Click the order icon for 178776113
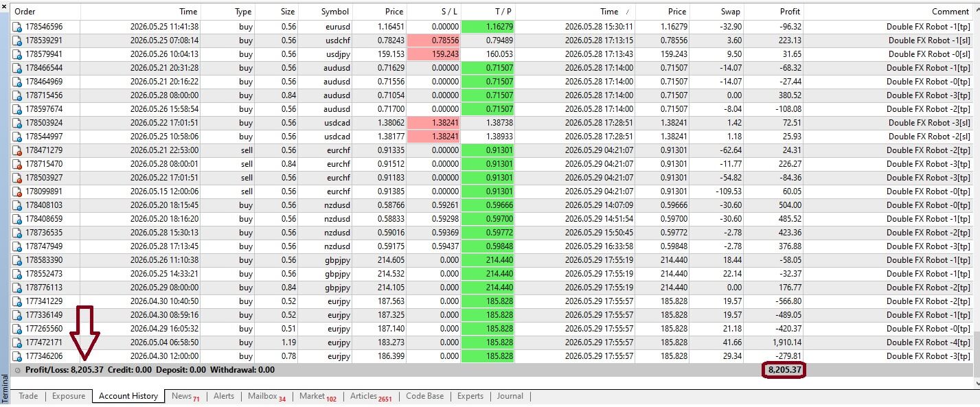980x407 pixels. tap(18, 288)
